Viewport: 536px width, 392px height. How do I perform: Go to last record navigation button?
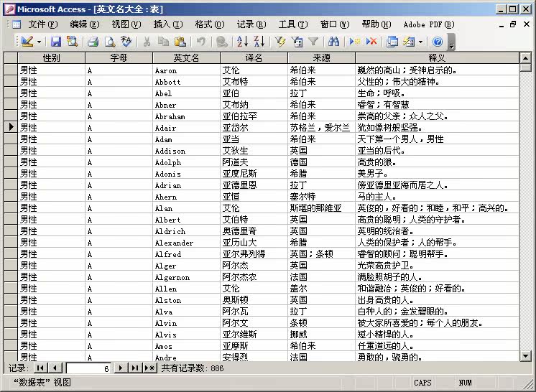click(135, 368)
